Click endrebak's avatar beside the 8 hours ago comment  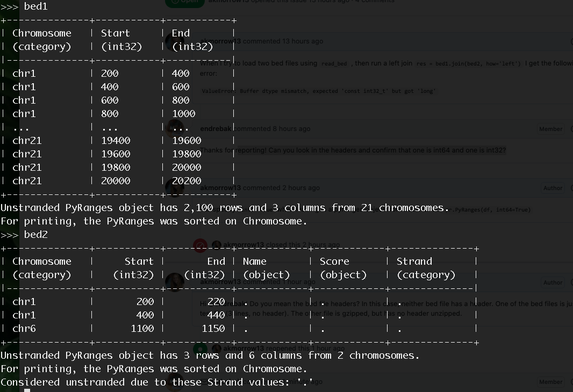pyautogui.click(x=174, y=129)
